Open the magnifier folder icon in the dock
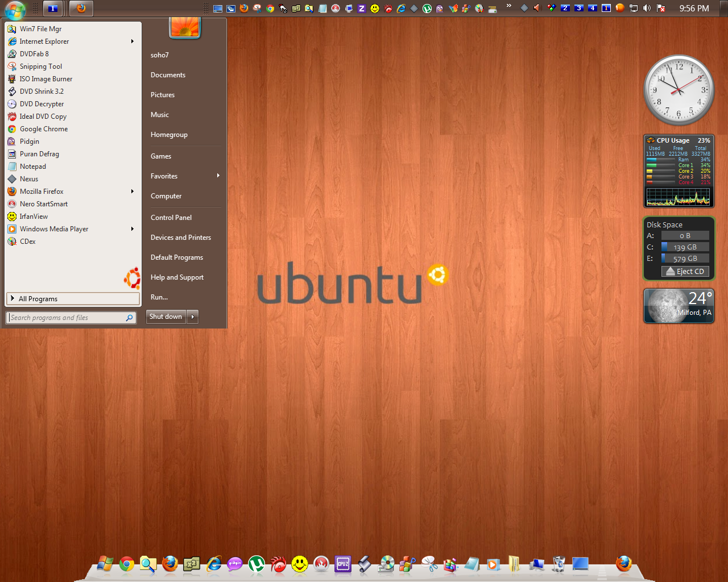728x582 pixels. coord(148,564)
